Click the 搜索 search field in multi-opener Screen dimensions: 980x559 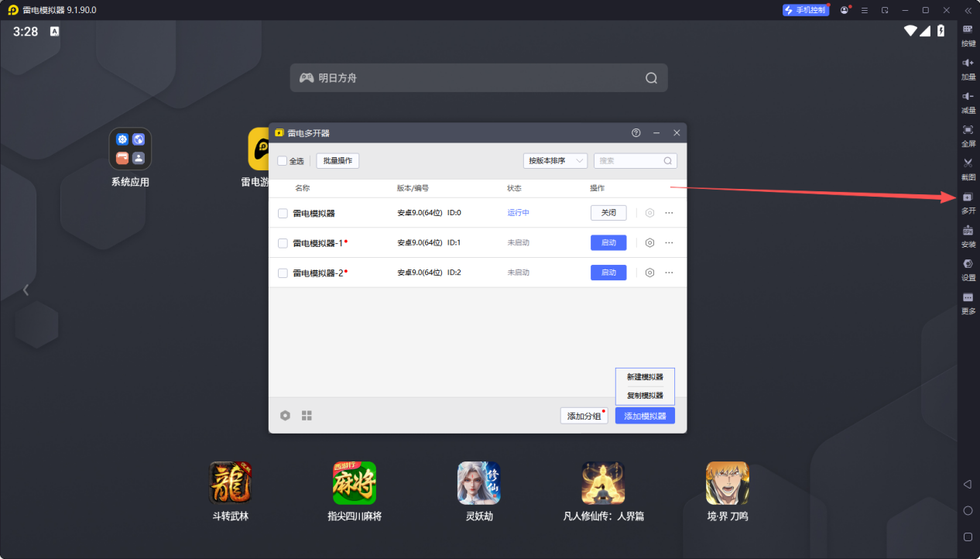coord(636,161)
